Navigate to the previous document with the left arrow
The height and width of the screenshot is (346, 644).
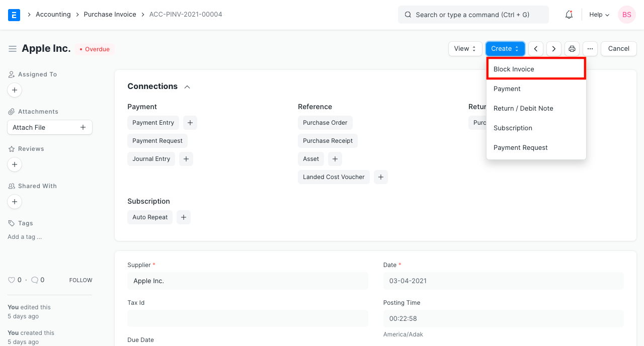pos(535,48)
